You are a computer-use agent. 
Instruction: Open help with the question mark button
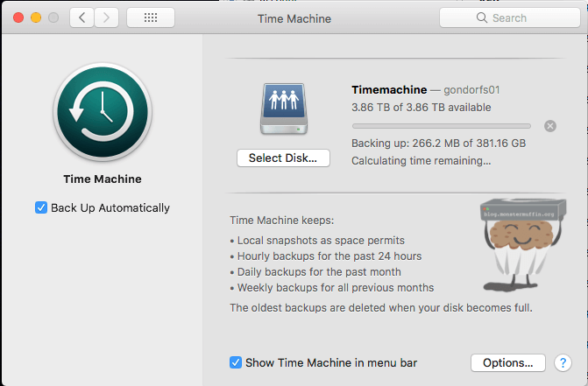click(x=563, y=362)
